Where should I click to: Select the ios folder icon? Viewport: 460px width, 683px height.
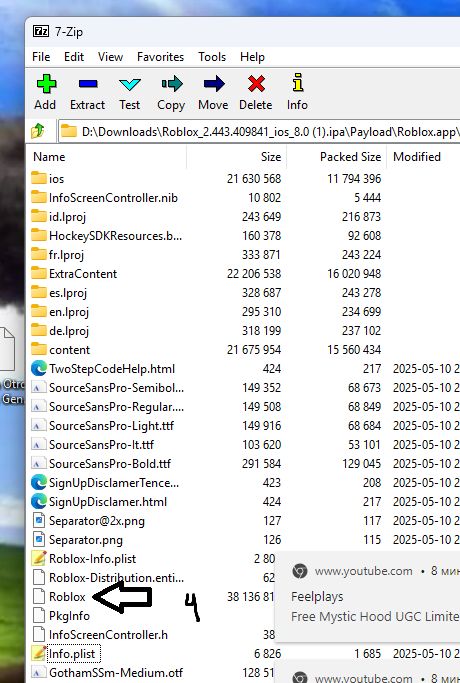coord(39,178)
